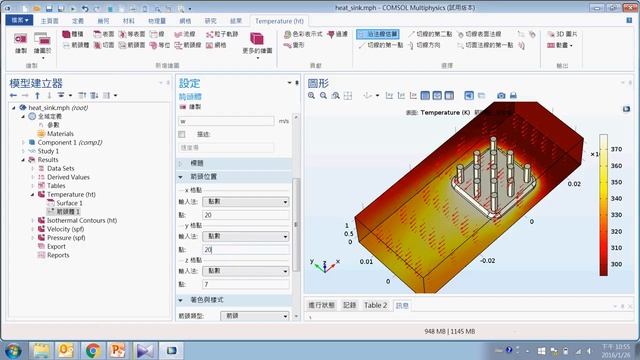The width and height of the screenshot is (640, 360).
Task: Open y 格點 輸入法 dropdown
Action: coord(245,236)
